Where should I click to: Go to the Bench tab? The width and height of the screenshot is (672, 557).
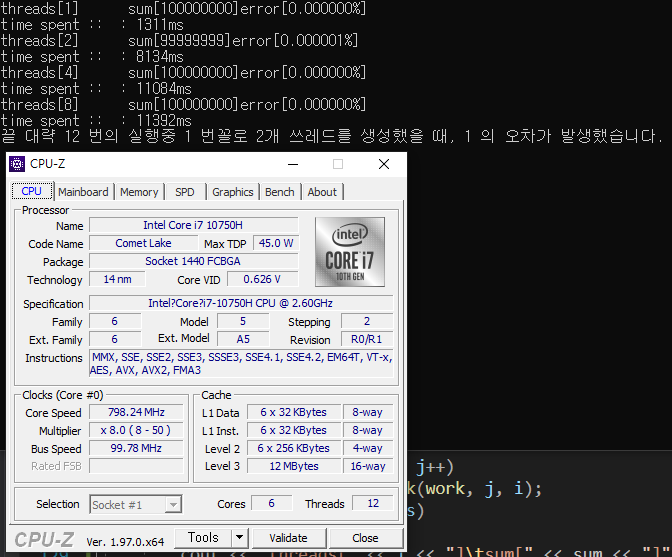click(x=280, y=192)
